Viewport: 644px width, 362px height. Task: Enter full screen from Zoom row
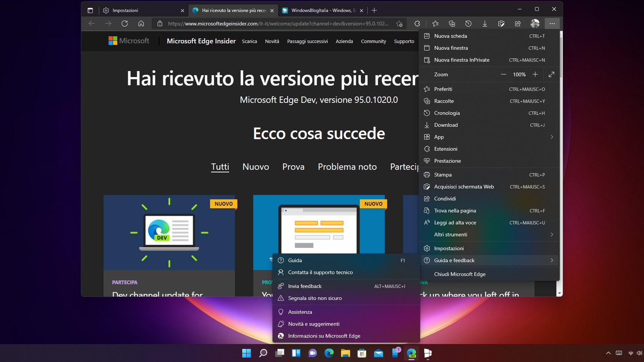click(552, 74)
